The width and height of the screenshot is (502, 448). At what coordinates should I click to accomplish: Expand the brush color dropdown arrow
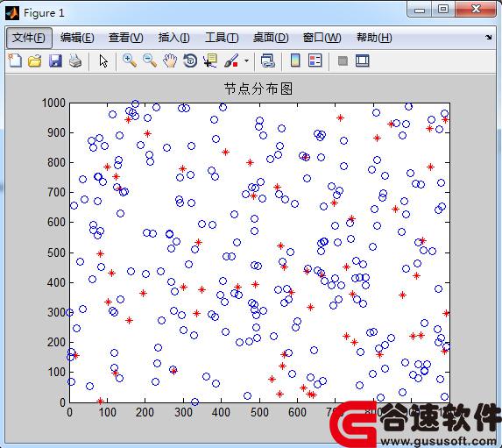[x=246, y=60]
